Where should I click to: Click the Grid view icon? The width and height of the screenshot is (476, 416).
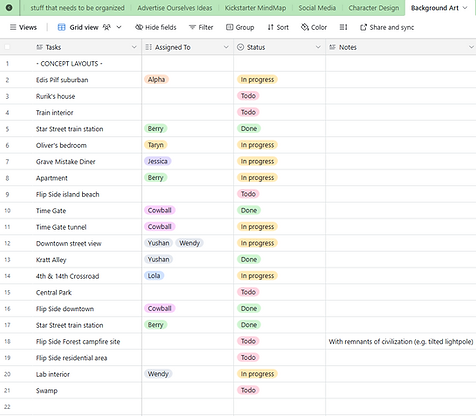coord(61,27)
